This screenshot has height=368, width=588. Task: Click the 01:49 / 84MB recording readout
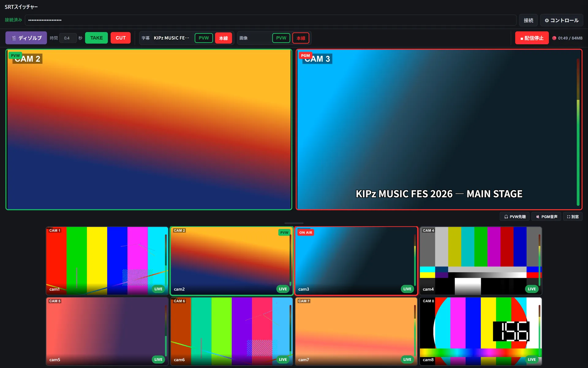pyautogui.click(x=570, y=38)
